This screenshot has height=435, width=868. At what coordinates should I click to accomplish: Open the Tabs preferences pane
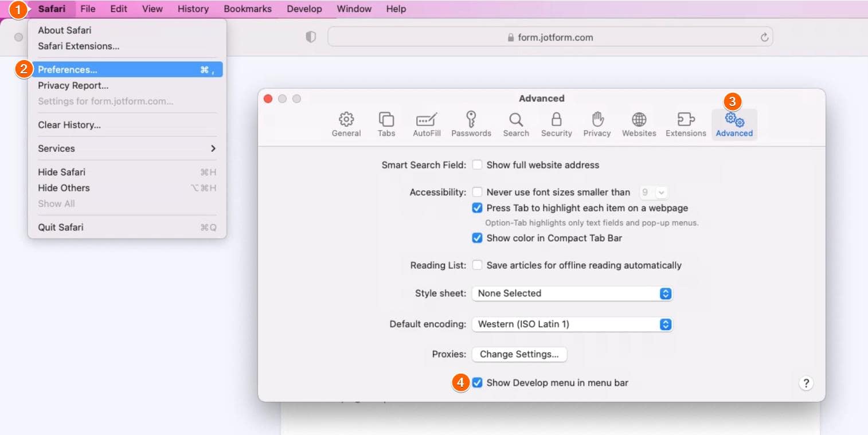[386, 124]
